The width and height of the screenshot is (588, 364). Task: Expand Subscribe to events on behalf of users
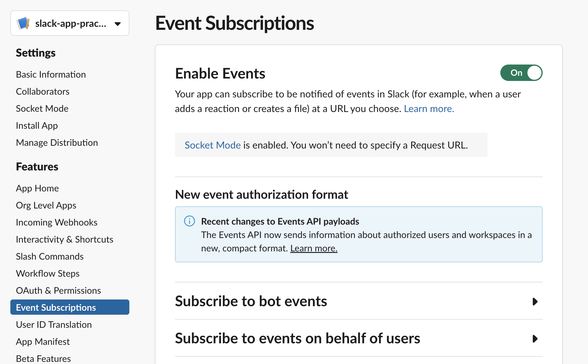(535, 339)
